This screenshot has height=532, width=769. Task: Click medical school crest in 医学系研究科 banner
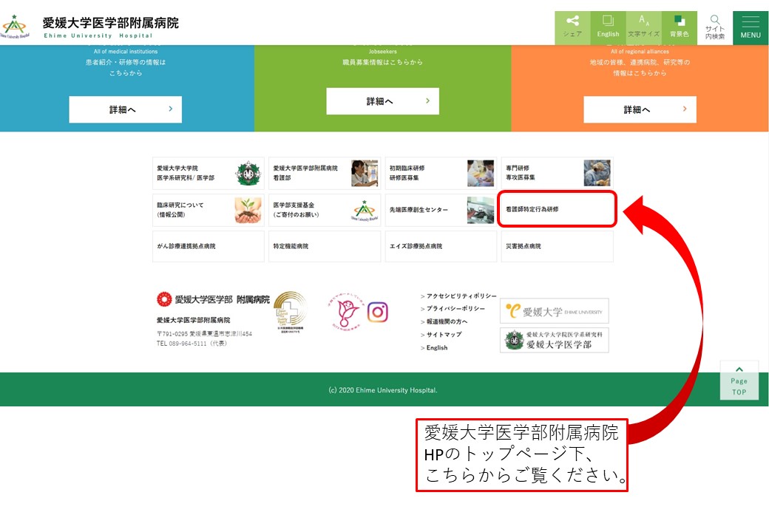tap(248, 173)
